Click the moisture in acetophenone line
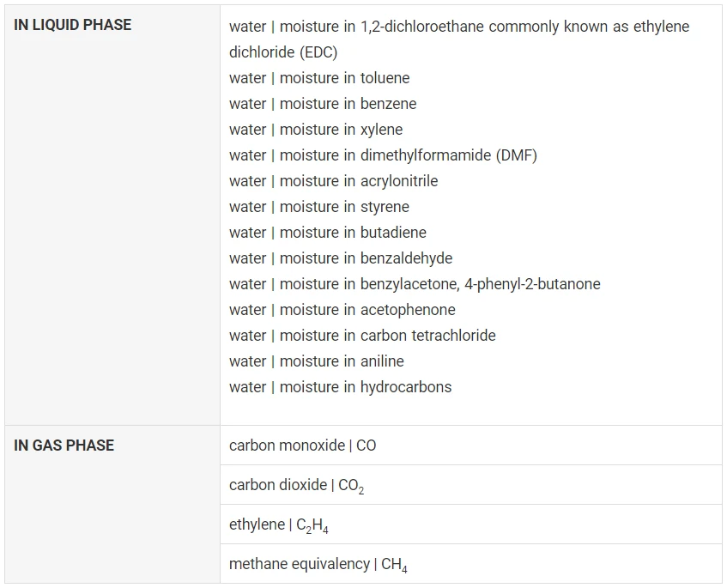This screenshot has height=588, width=727. click(342, 310)
